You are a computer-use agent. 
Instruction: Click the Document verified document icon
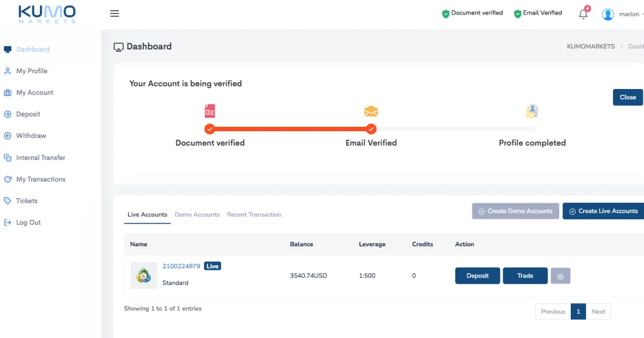pos(210,111)
